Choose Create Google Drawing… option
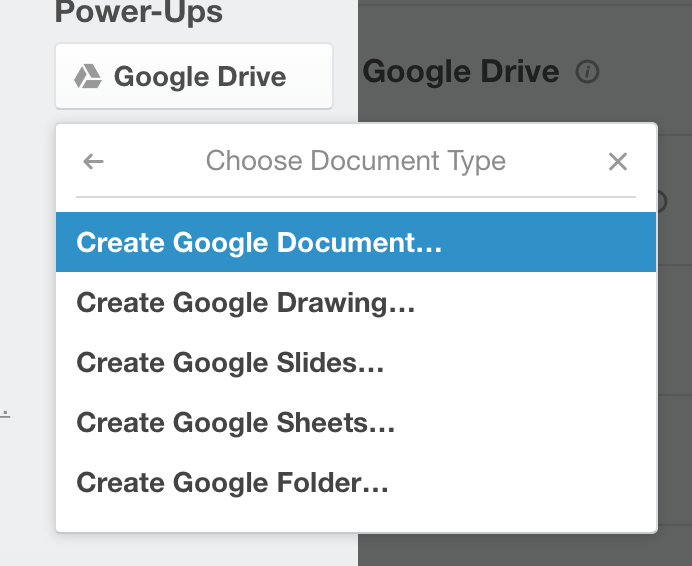The width and height of the screenshot is (692, 566). pos(356,302)
